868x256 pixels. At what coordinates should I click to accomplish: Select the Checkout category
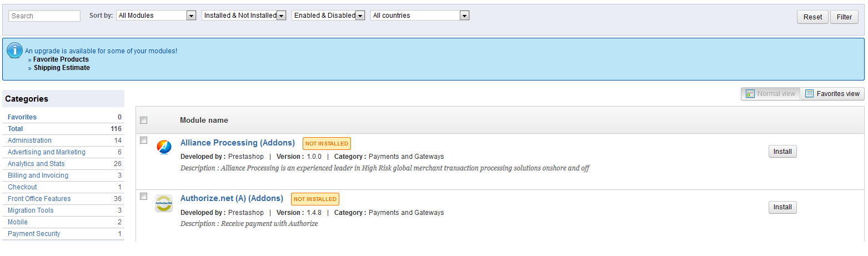22,187
